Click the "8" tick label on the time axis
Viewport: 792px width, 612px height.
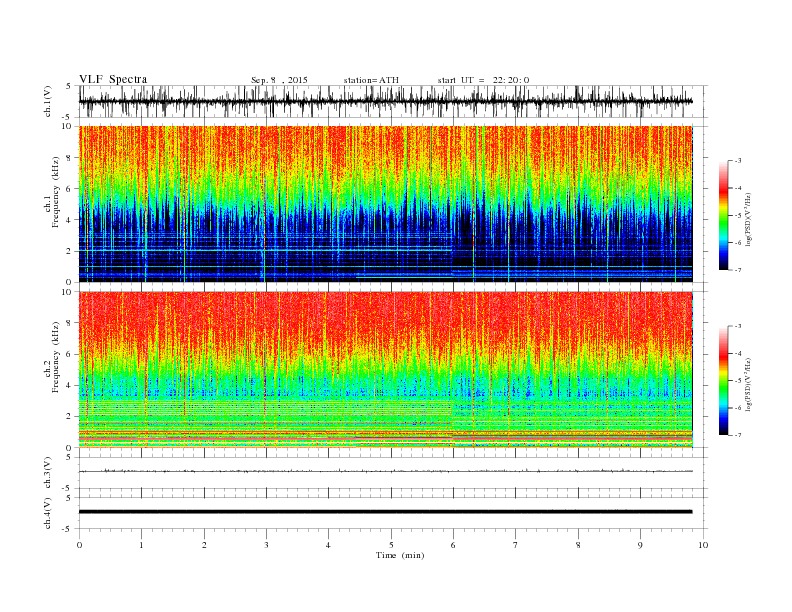tap(578, 545)
